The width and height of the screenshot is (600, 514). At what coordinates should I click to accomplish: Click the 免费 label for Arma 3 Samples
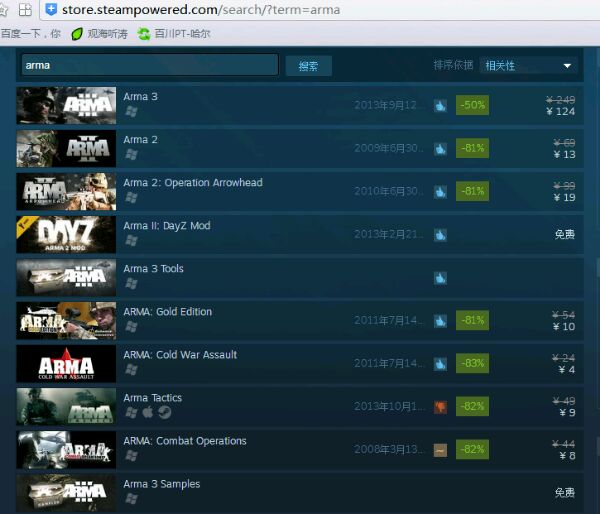click(x=565, y=493)
